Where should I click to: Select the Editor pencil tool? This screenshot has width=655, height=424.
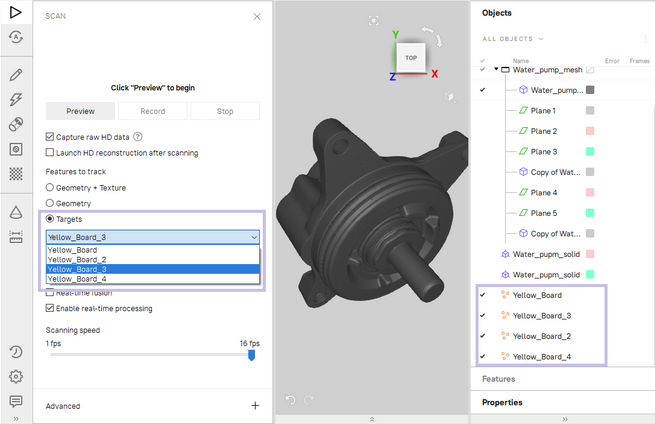click(15, 74)
